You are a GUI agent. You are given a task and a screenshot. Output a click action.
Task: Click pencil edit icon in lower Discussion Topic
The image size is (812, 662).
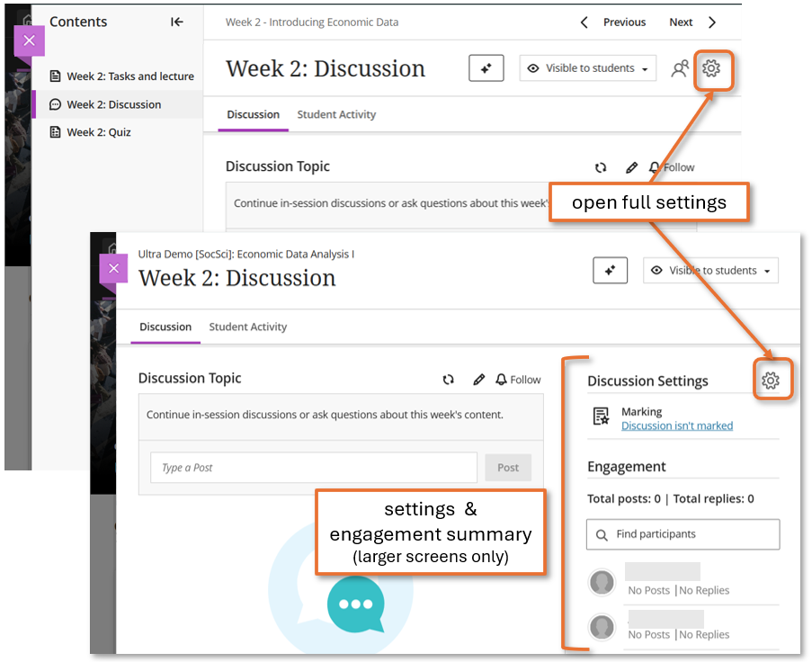pos(478,380)
